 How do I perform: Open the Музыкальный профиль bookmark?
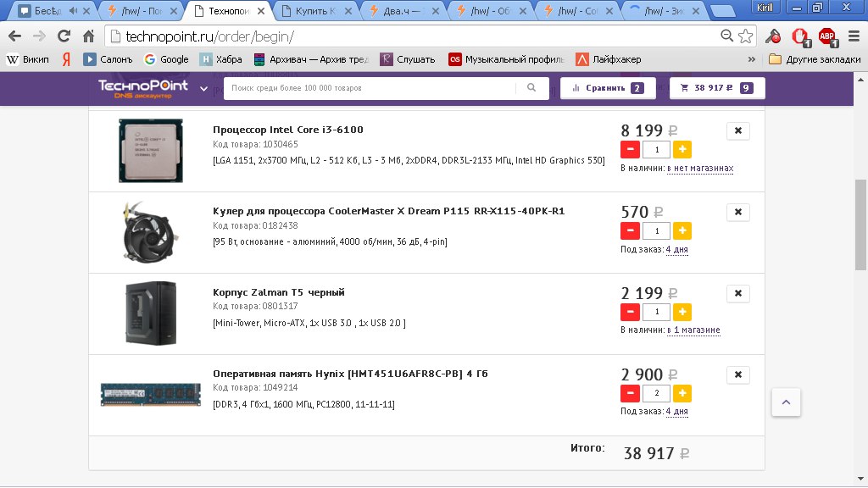coord(507,59)
